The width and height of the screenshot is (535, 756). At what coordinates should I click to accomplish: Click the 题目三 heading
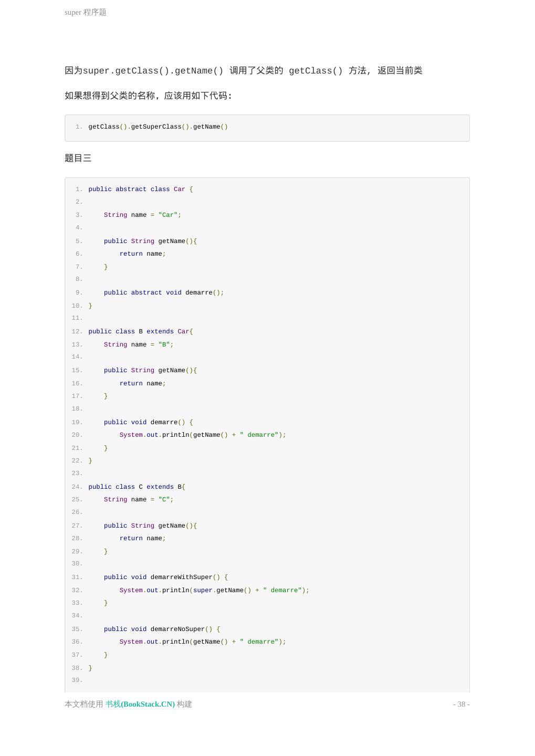coord(78,158)
